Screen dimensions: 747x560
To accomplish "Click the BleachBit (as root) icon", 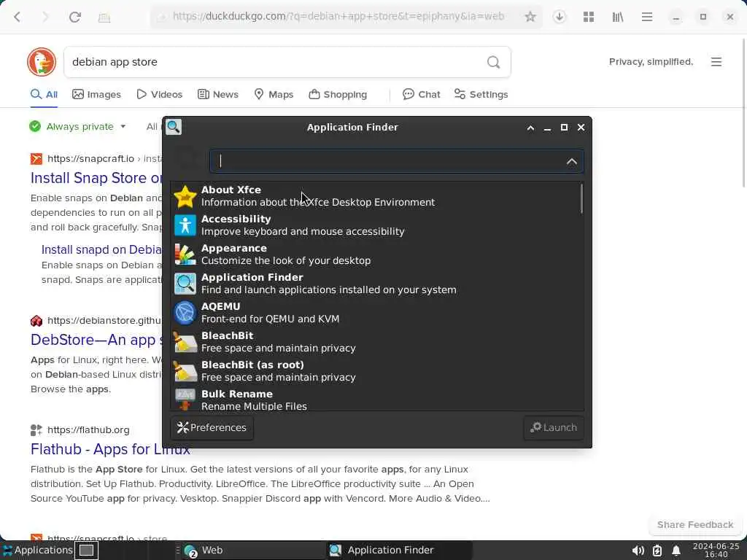I will 185,371.
